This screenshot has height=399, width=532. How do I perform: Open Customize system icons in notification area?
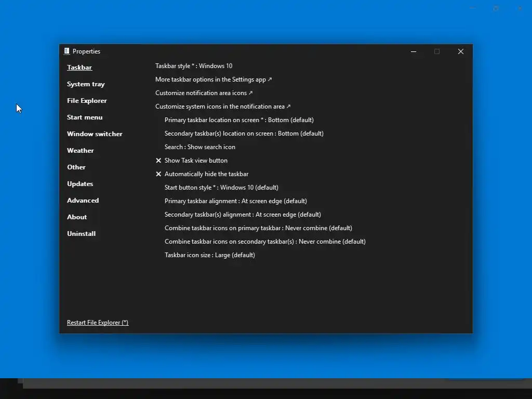pos(223,107)
